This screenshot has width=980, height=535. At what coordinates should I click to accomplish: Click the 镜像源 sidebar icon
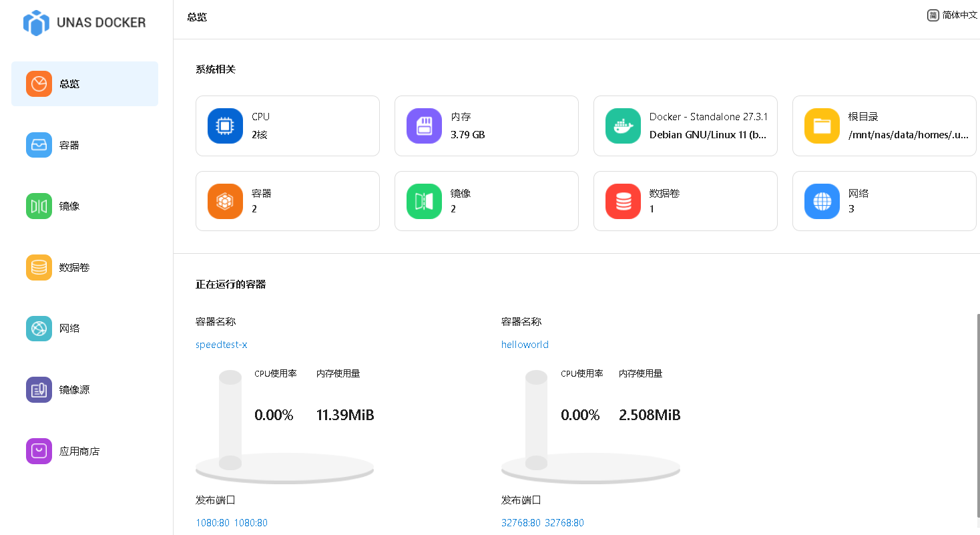coord(39,390)
